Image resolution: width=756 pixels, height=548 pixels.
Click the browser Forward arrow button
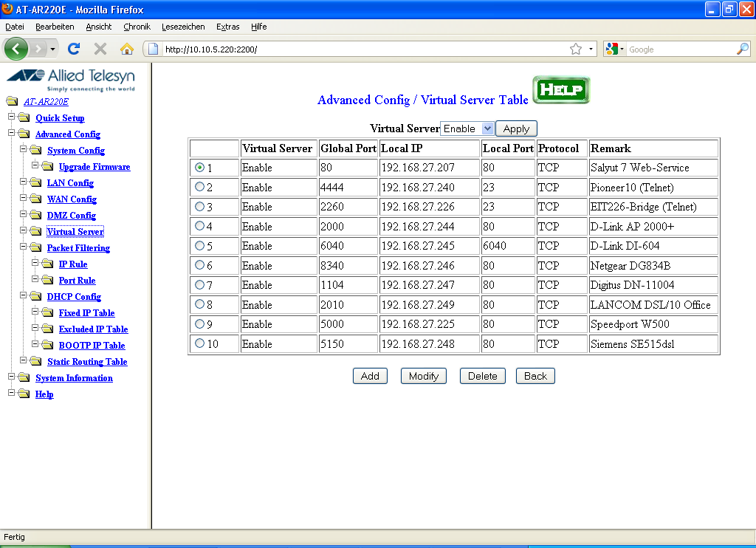pyautogui.click(x=38, y=49)
